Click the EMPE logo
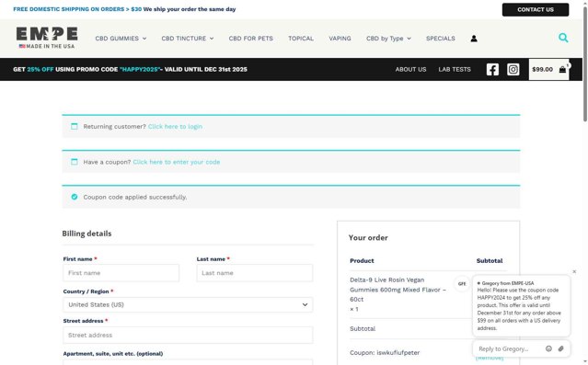The image size is (588, 365). click(47, 38)
